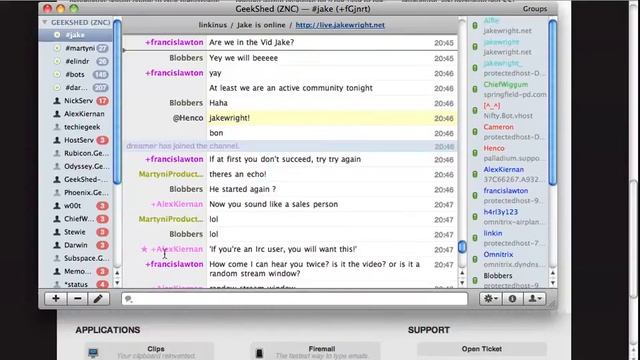Select h4rl3y123 in the user list

coord(500,212)
